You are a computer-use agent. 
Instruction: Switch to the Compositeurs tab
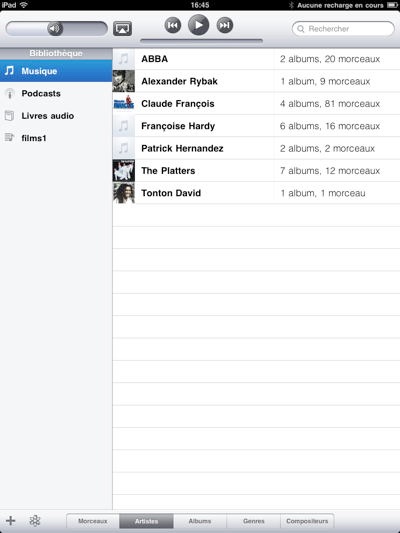(307, 521)
